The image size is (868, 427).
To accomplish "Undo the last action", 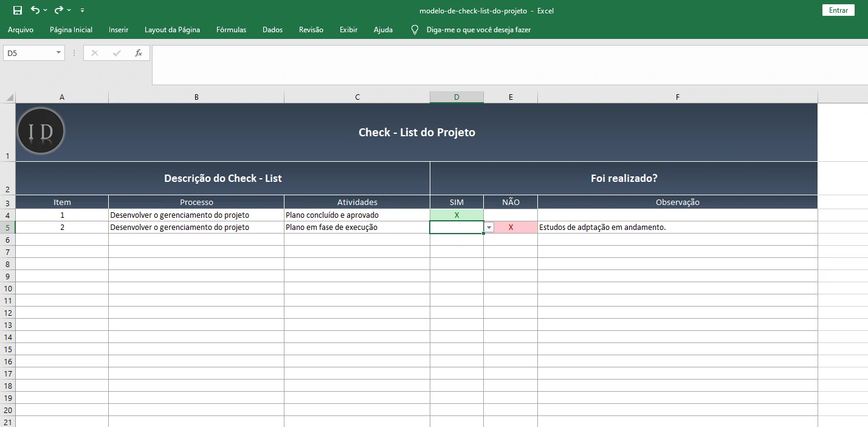I will click(x=34, y=10).
